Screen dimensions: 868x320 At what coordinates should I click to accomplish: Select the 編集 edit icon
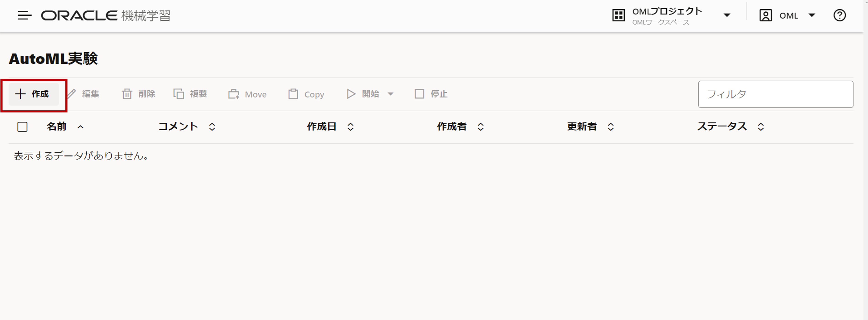click(x=72, y=94)
